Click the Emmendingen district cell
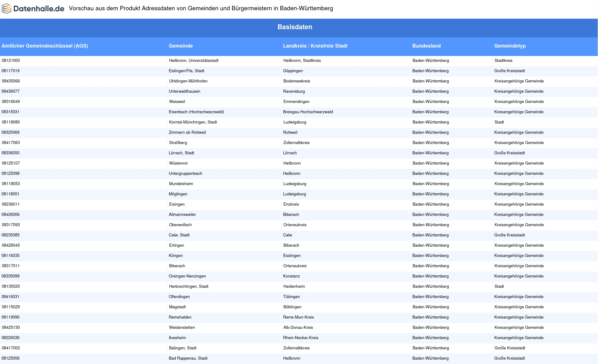Screen dimensions: 598x364 pos(297,102)
